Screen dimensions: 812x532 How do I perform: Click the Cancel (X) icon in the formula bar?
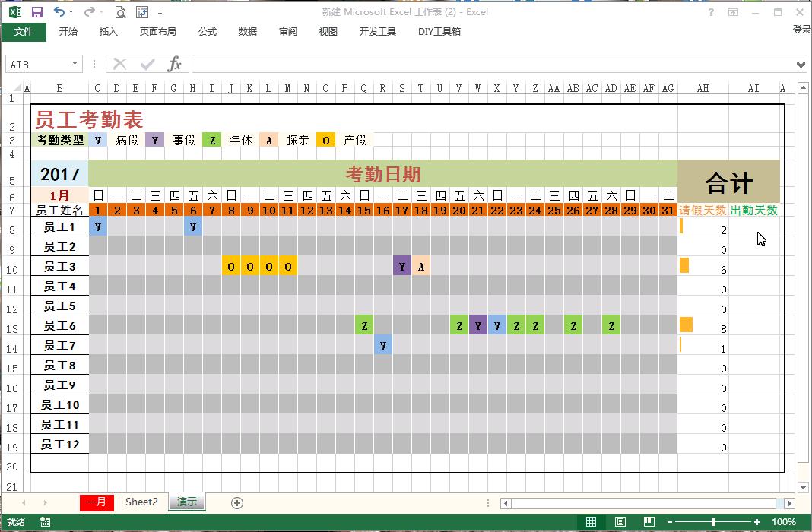pos(119,64)
